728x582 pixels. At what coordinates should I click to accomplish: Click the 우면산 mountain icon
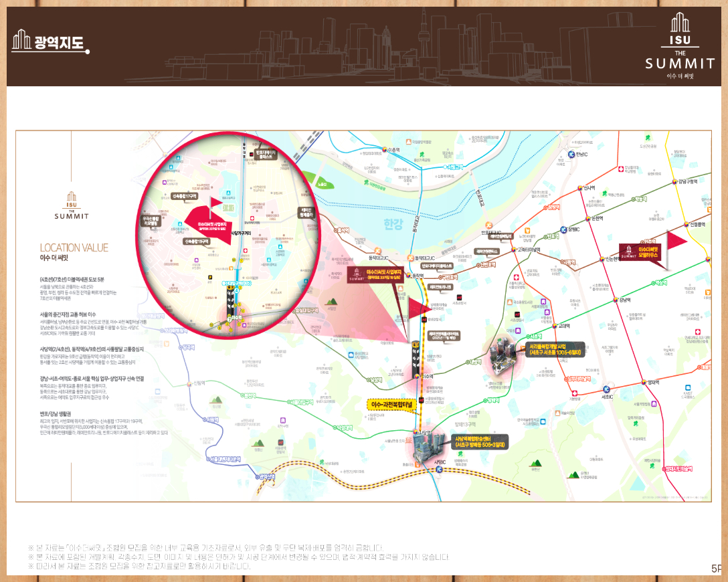point(536,463)
